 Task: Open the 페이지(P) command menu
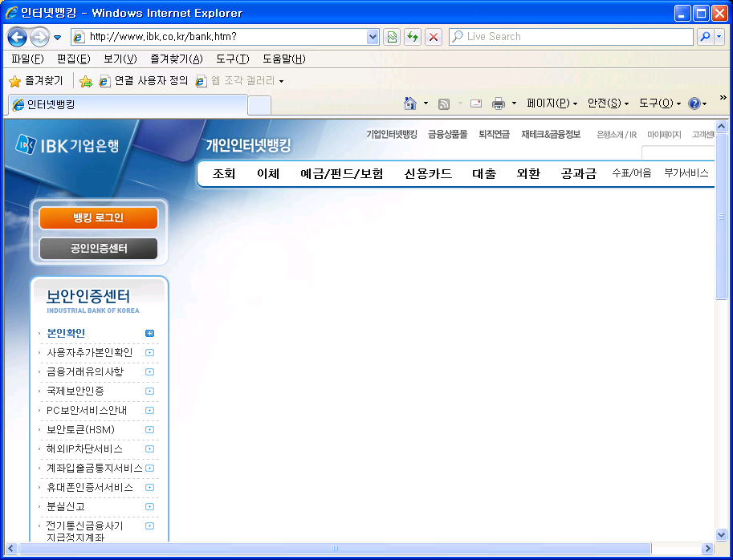coord(552,103)
